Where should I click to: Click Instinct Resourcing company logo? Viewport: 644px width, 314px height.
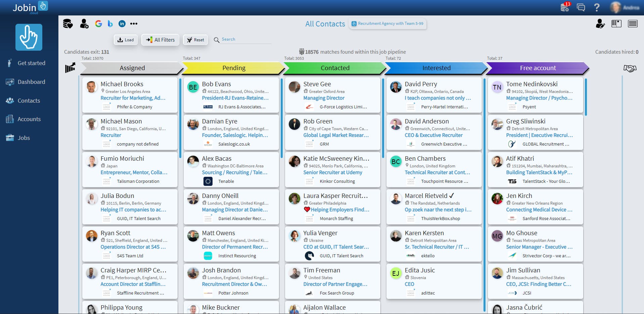coord(208,256)
